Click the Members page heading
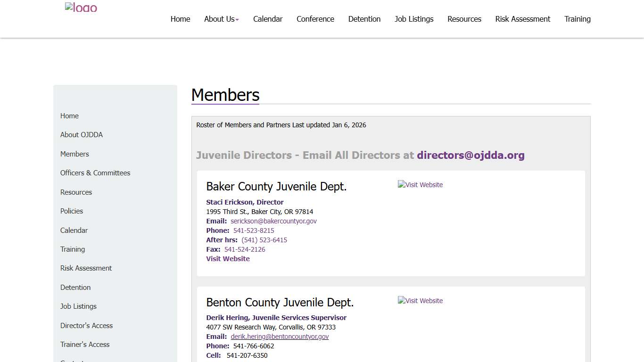Screen dimensions: 644x362 pyautogui.click(x=225, y=95)
